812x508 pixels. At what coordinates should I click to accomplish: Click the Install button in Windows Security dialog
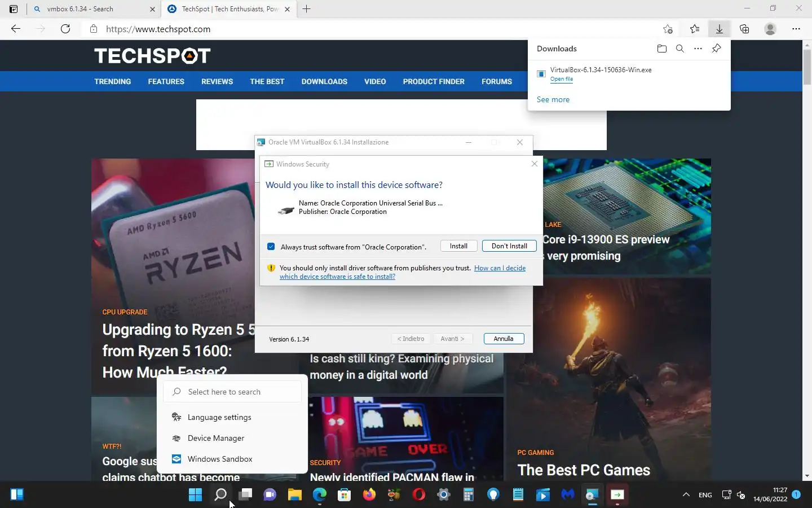[458, 246]
